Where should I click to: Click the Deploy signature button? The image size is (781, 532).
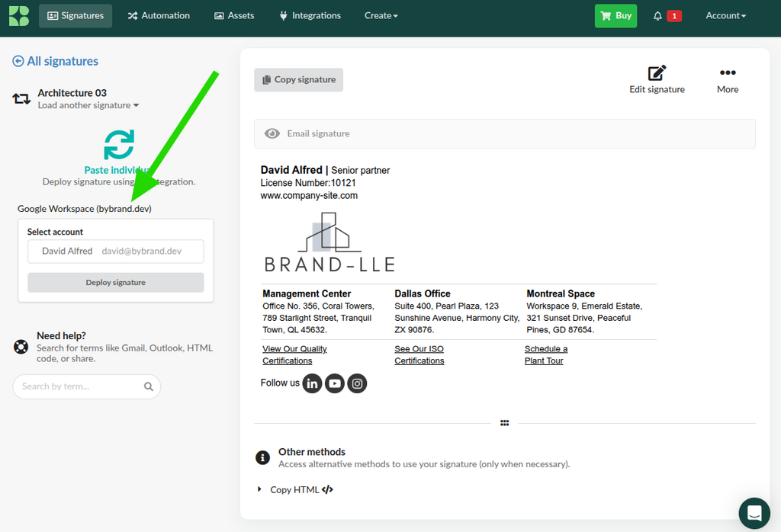[x=116, y=282]
